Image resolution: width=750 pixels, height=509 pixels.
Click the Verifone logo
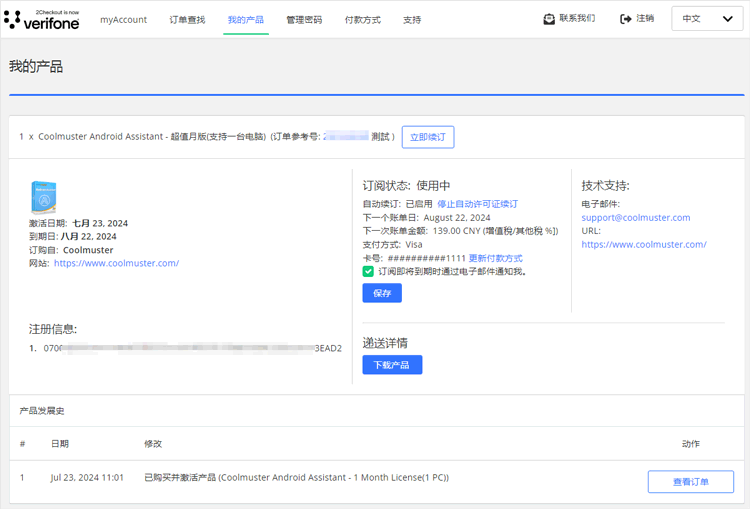point(42,19)
